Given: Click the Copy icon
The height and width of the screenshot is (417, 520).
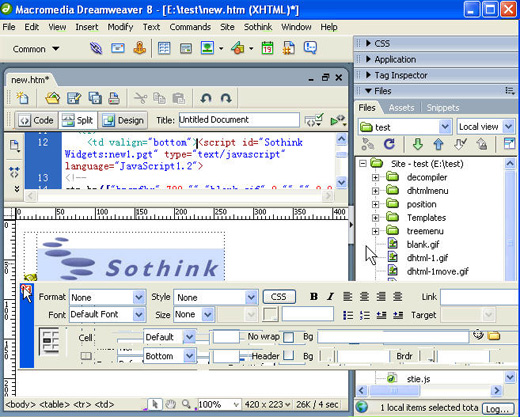Looking at the screenshot, I should [159, 98].
